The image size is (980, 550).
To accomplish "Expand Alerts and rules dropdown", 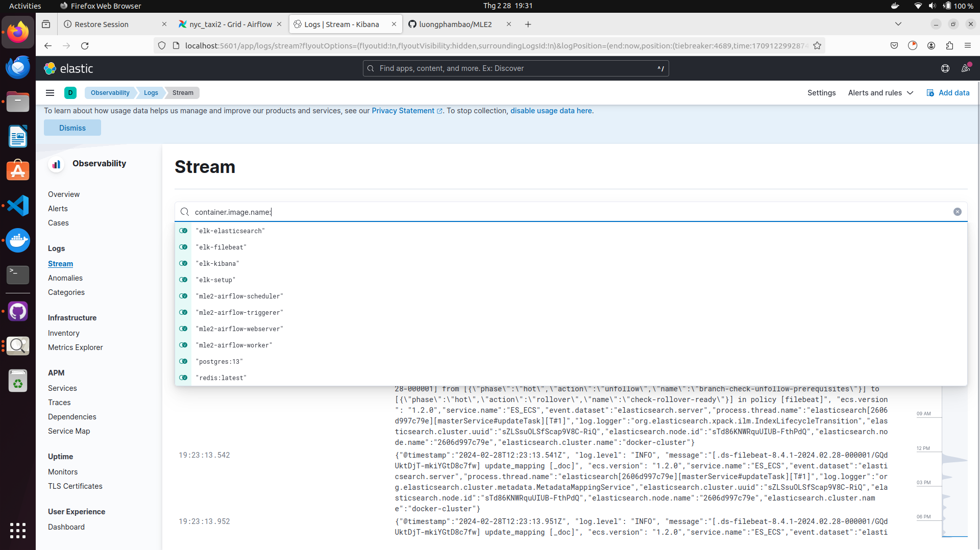I will [x=880, y=93].
